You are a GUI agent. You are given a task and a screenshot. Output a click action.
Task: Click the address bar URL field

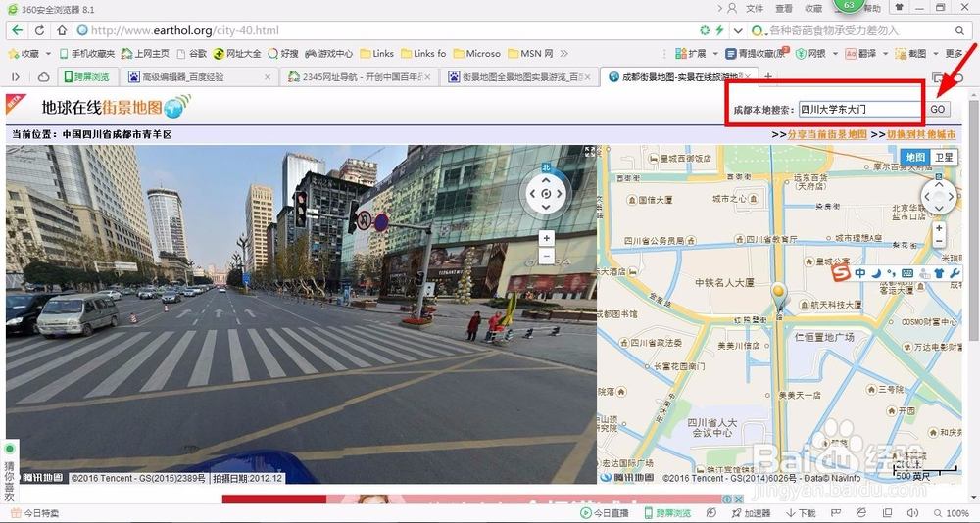[x=375, y=30]
